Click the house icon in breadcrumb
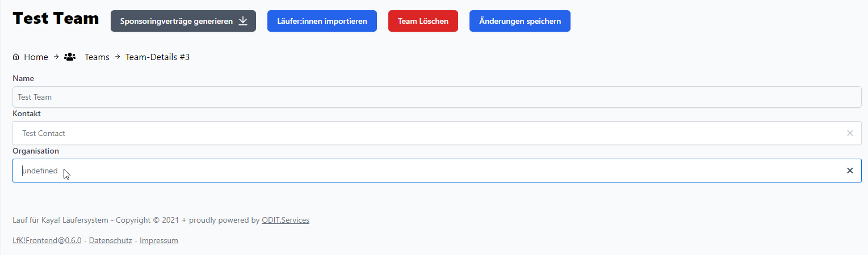Viewport: 868px width, 255px height. [x=16, y=57]
